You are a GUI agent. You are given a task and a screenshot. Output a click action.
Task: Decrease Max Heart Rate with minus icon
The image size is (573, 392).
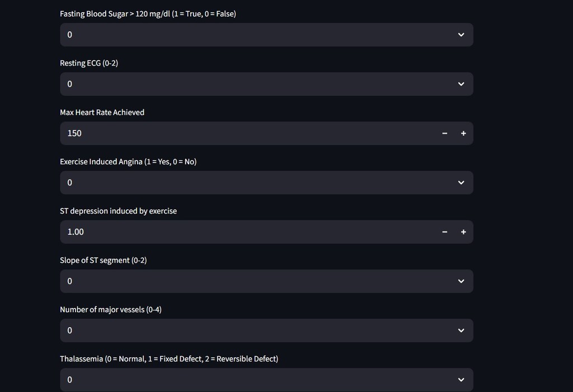(445, 133)
